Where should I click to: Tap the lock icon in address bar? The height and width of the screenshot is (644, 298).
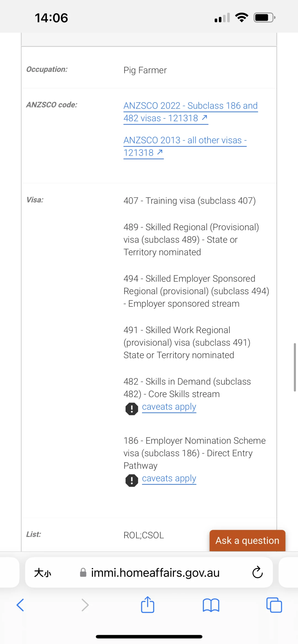[x=83, y=572]
